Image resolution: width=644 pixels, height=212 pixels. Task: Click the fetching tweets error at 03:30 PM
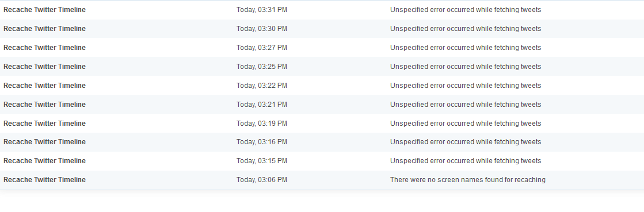[466, 29]
